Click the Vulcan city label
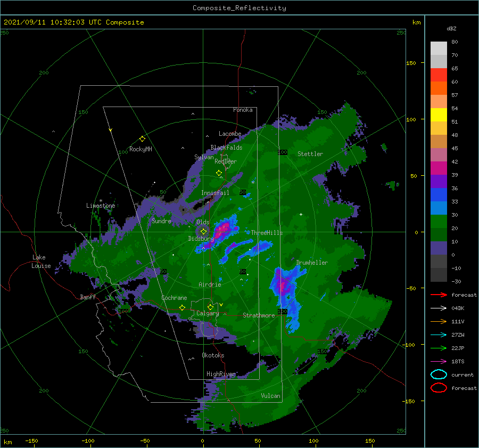The height and width of the screenshot is (448, 479). click(270, 396)
